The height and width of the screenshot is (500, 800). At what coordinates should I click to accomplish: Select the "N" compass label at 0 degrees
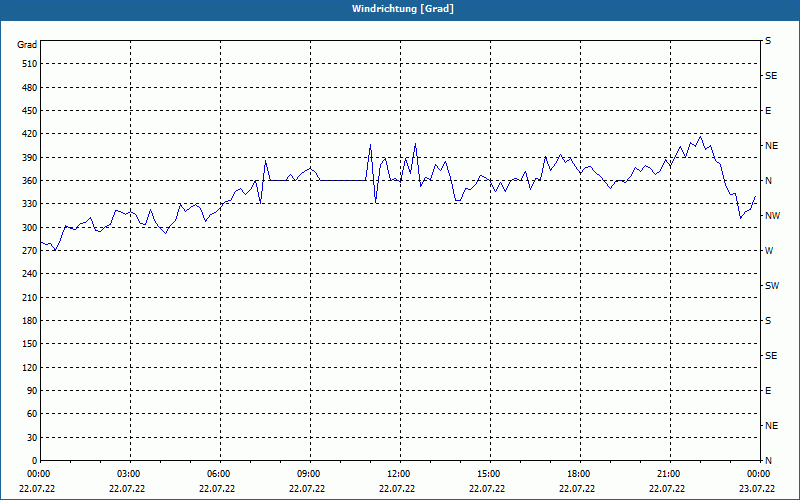point(768,461)
